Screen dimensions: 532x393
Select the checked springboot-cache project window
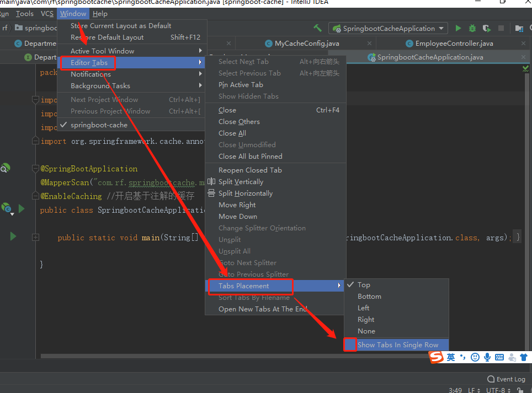[131, 125]
